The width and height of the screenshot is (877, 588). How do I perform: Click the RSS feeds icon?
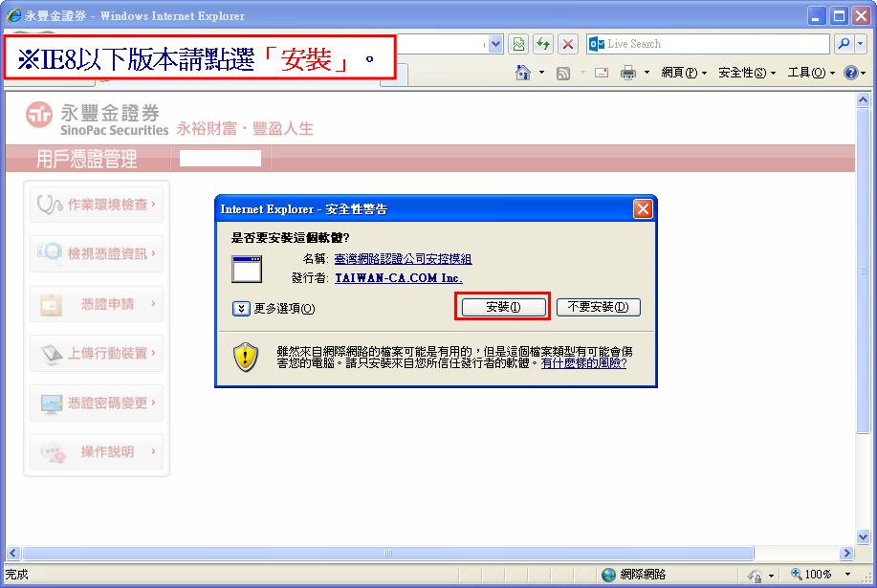[x=563, y=73]
